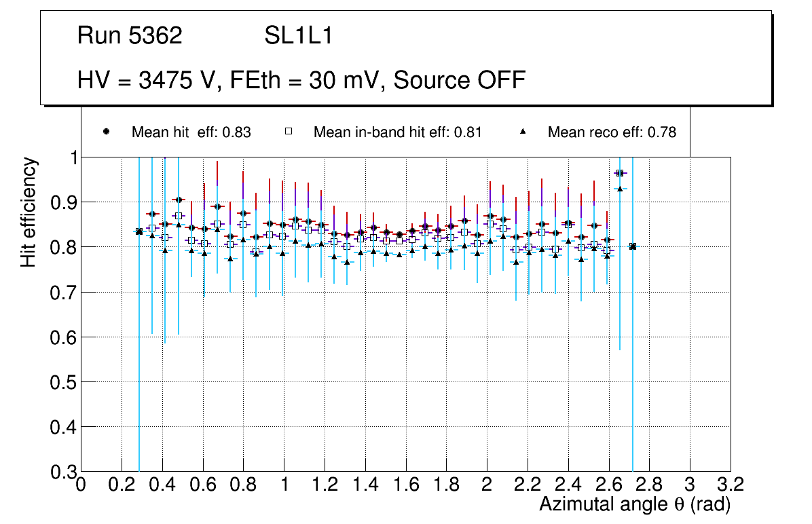
Task: Select the outlier data point near 0.96 efficiency
Action: pos(619,173)
